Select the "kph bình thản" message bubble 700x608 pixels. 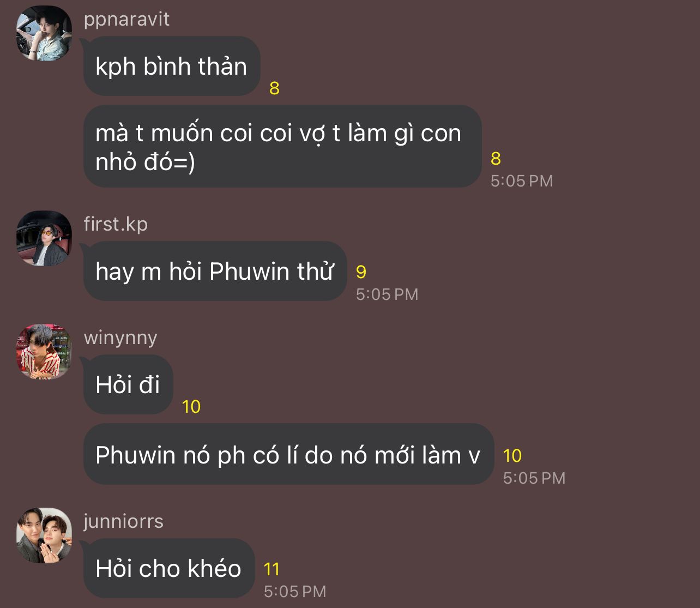(x=172, y=67)
